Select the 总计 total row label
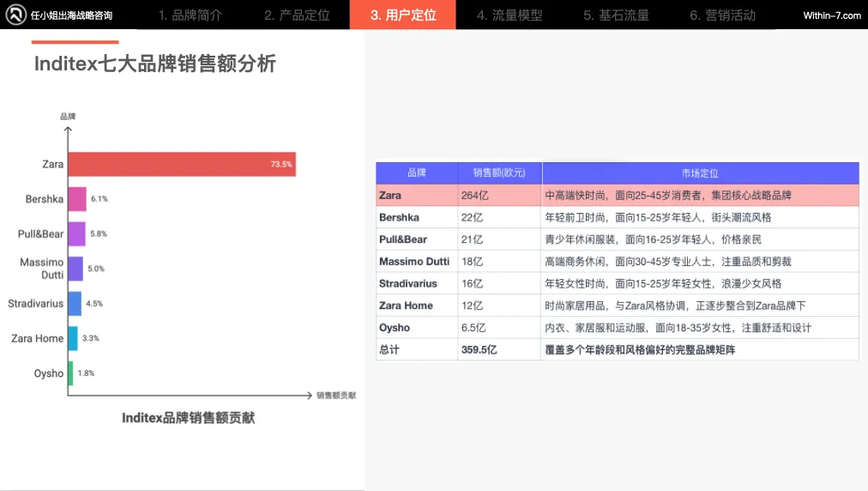The width and height of the screenshot is (868, 491). pyautogui.click(x=417, y=349)
